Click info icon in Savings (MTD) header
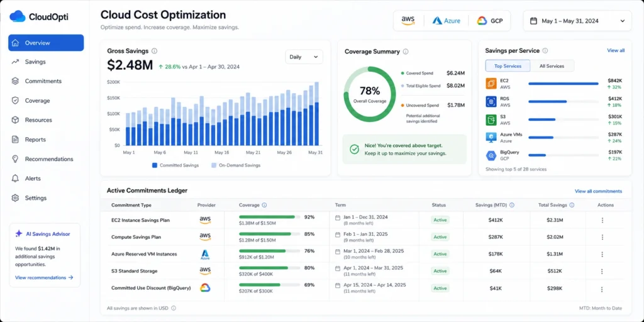Screen dimensions: 644x322 tap(512, 205)
